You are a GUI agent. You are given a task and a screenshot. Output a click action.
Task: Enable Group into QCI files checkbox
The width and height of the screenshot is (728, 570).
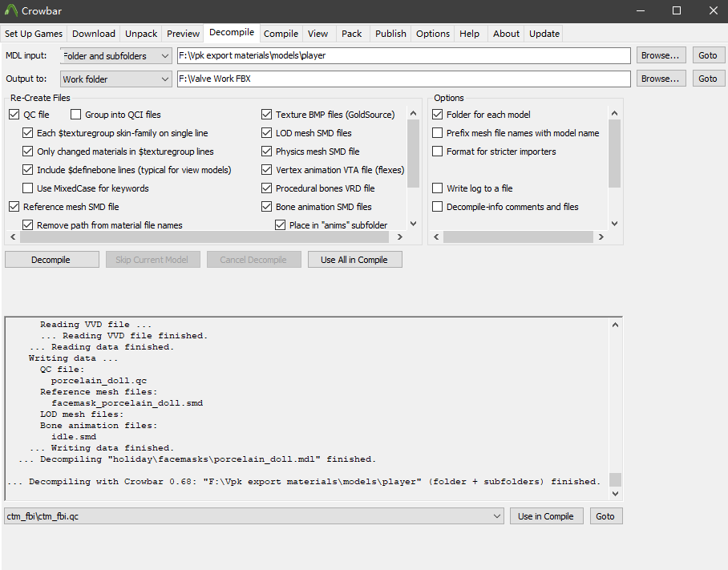coord(77,115)
